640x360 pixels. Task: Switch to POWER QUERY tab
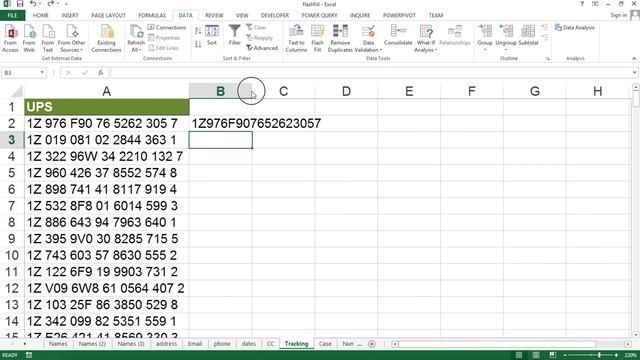tap(319, 15)
